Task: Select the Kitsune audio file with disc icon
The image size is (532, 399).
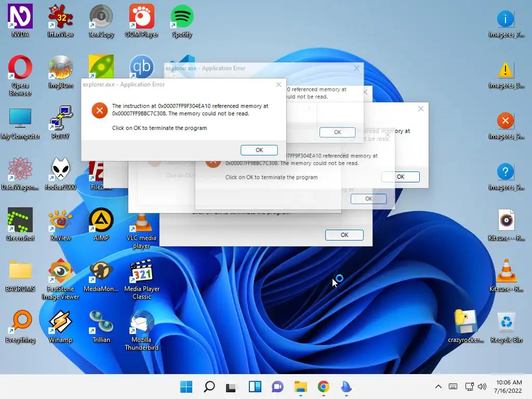Action: coord(506,224)
